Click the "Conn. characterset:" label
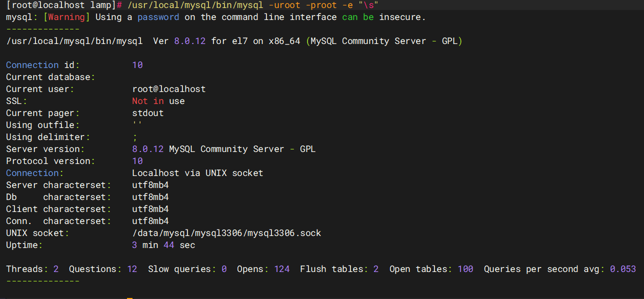The image size is (644, 299). [x=58, y=221]
